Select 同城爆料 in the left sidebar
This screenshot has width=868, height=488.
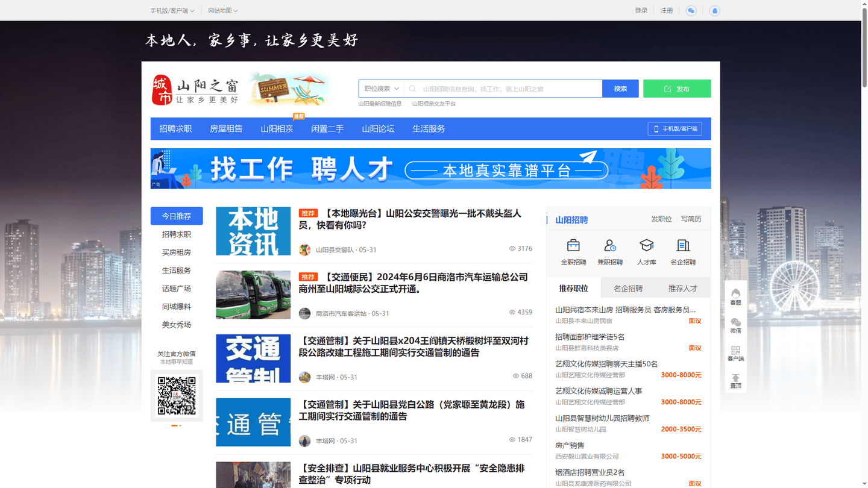[177, 306]
